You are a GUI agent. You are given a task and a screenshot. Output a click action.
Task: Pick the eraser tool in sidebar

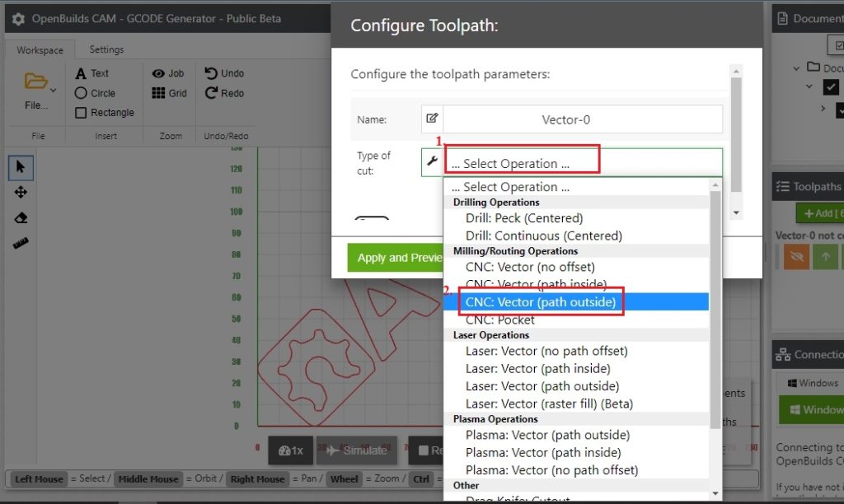tap(21, 217)
